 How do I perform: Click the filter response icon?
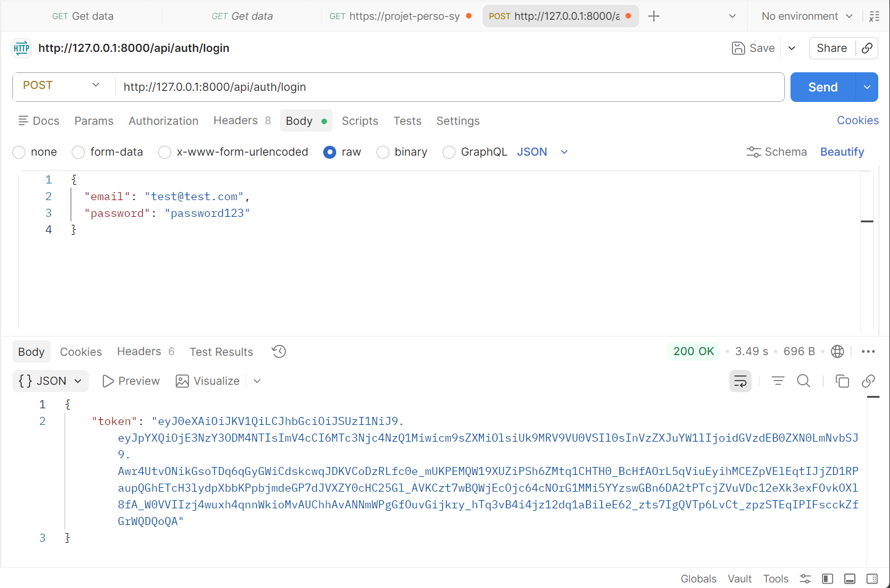coord(778,381)
